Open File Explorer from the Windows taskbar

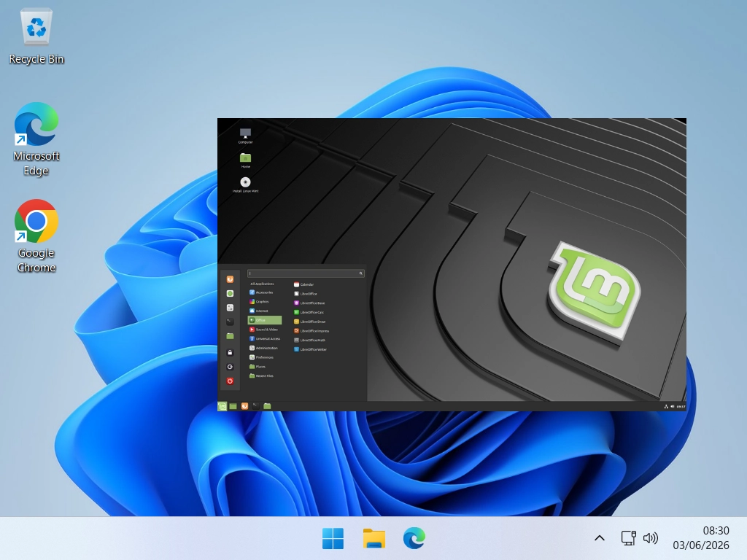click(x=374, y=539)
